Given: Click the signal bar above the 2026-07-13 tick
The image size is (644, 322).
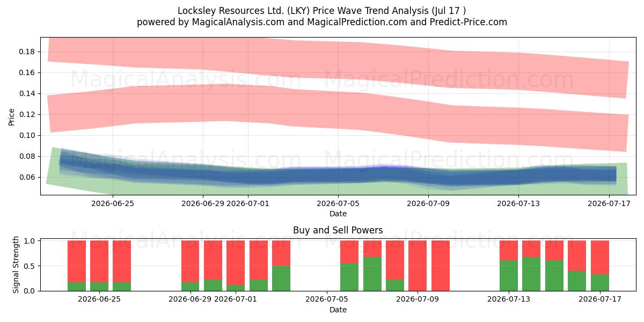Looking at the screenshot, I should [x=508, y=266].
